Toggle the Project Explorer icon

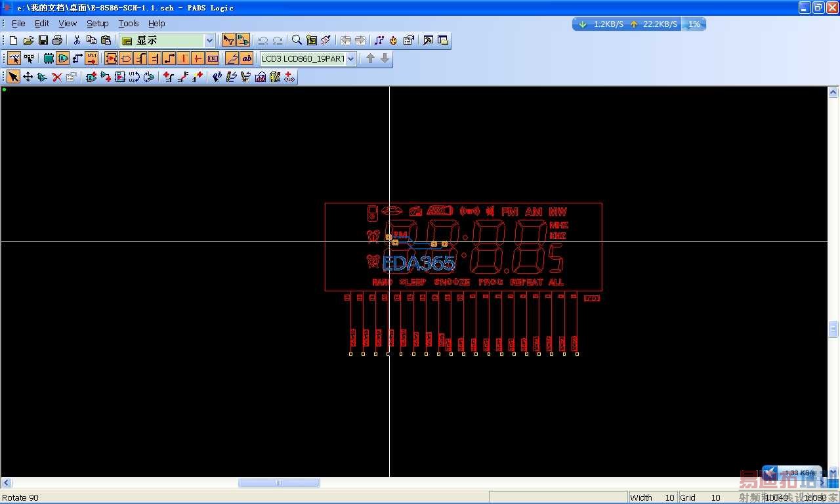pos(442,40)
